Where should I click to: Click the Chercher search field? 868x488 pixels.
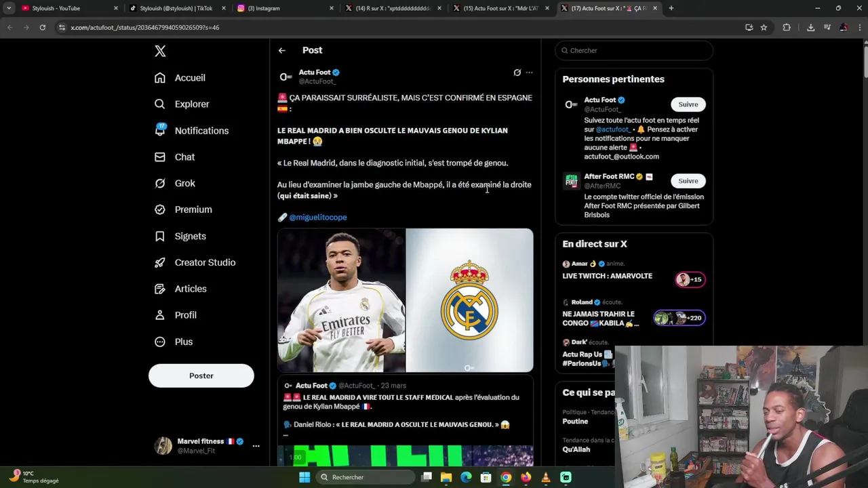tap(634, 50)
